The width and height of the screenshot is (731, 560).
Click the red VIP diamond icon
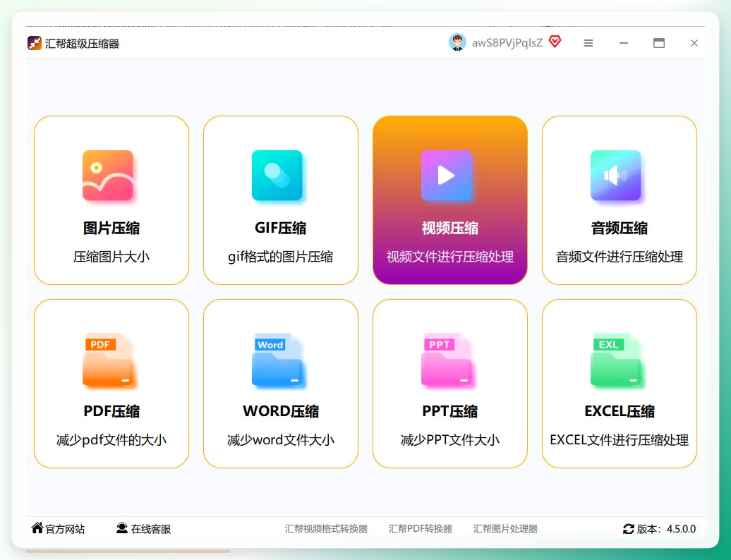click(555, 42)
